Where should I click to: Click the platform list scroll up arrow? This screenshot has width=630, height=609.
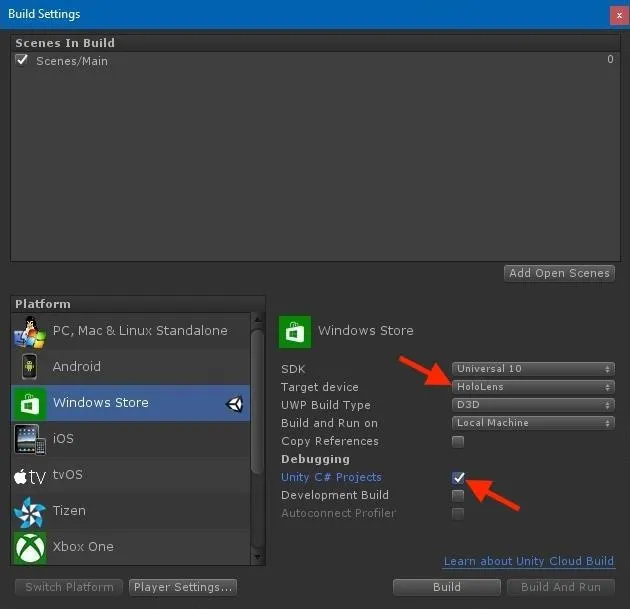[x=257, y=319]
